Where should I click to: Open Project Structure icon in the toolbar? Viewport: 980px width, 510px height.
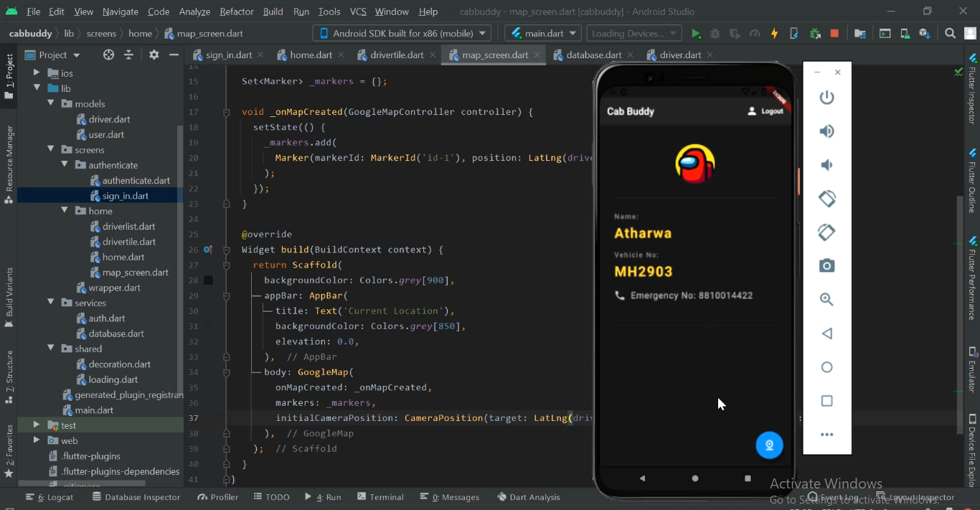(860, 34)
